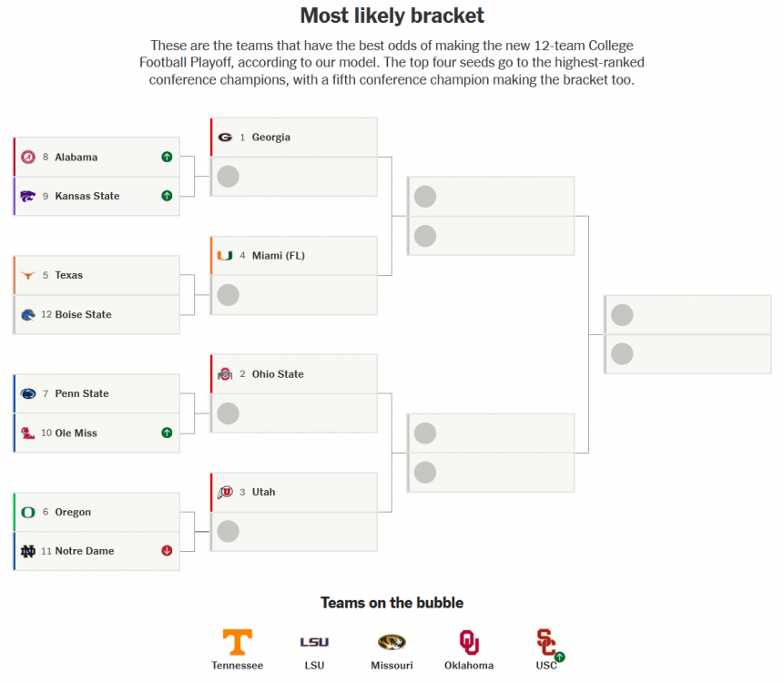Click the top empty championship slot

687,315
